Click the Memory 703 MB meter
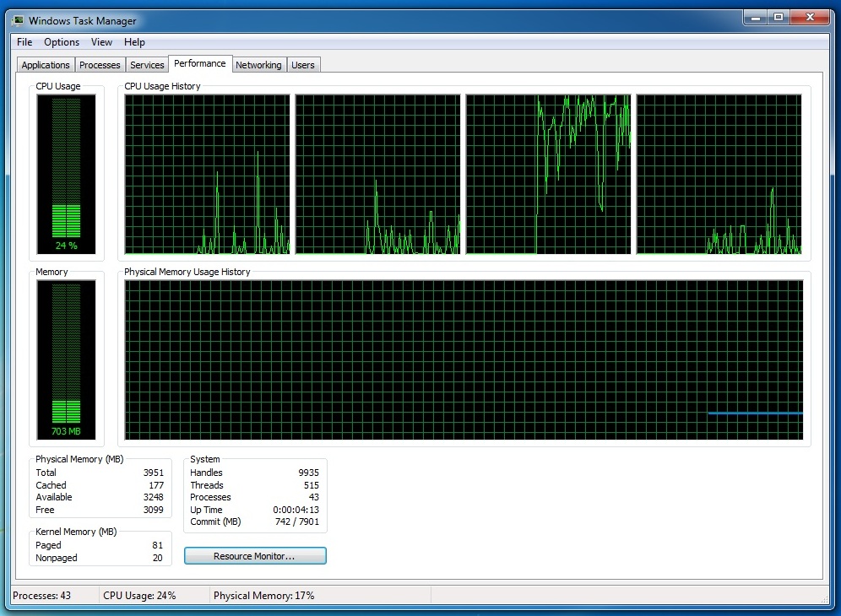 point(66,359)
